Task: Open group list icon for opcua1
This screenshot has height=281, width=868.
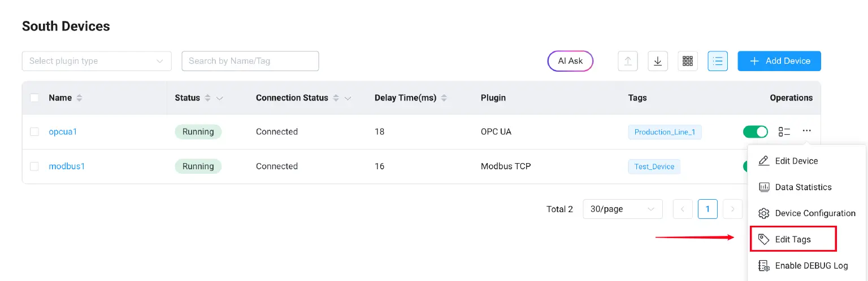Action: (x=784, y=131)
